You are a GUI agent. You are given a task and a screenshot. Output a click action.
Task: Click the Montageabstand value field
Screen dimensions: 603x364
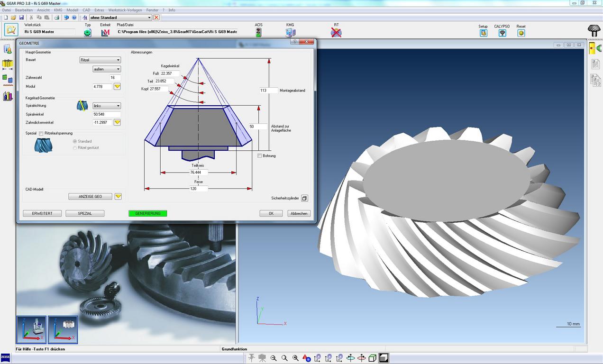pos(268,90)
